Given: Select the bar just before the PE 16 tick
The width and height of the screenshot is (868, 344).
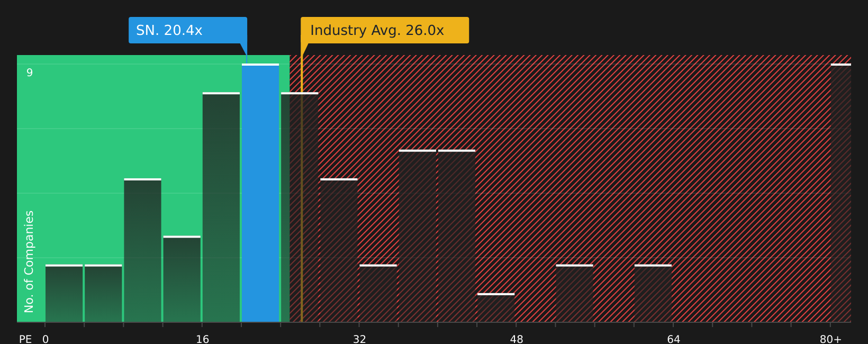Looking at the screenshot, I should tap(182, 279).
